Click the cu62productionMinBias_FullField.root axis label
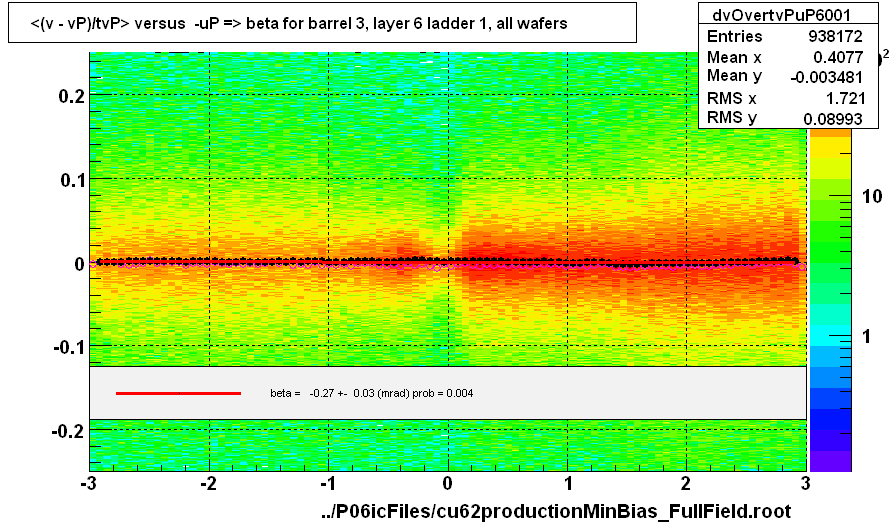Viewport: 896px width, 524px height. pos(557,510)
